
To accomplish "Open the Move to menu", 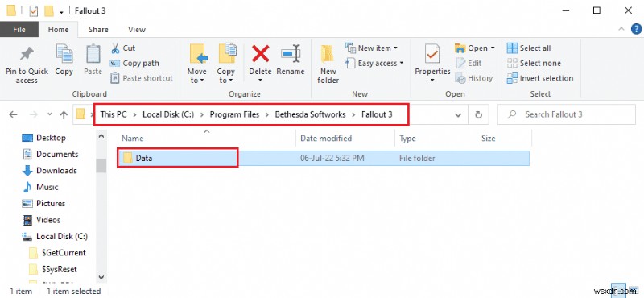I will coord(197,64).
